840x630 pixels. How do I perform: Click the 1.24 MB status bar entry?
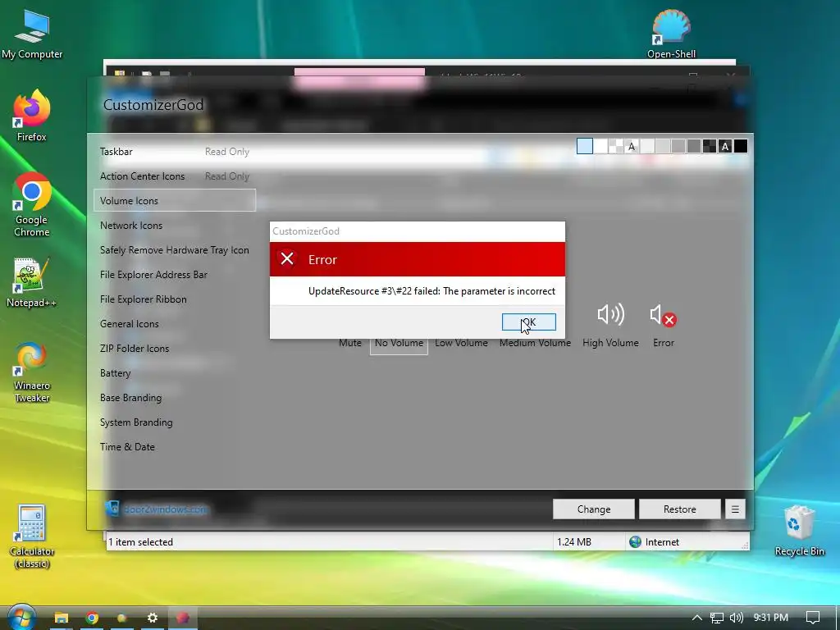573,542
